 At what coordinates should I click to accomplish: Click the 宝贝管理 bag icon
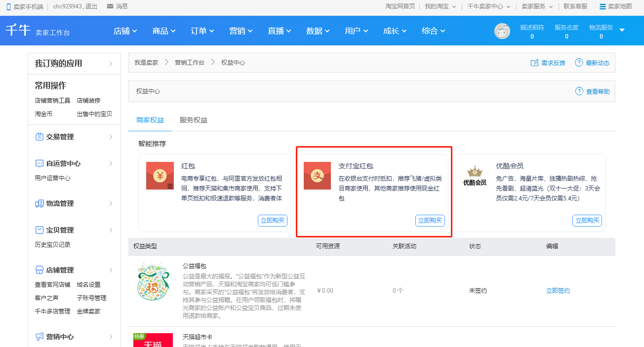pos(40,230)
